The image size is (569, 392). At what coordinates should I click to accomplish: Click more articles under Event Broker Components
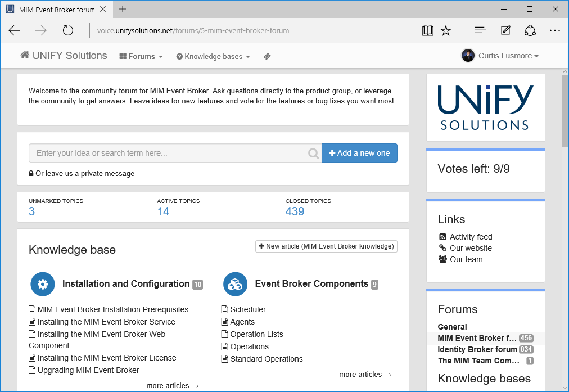pos(365,374)
